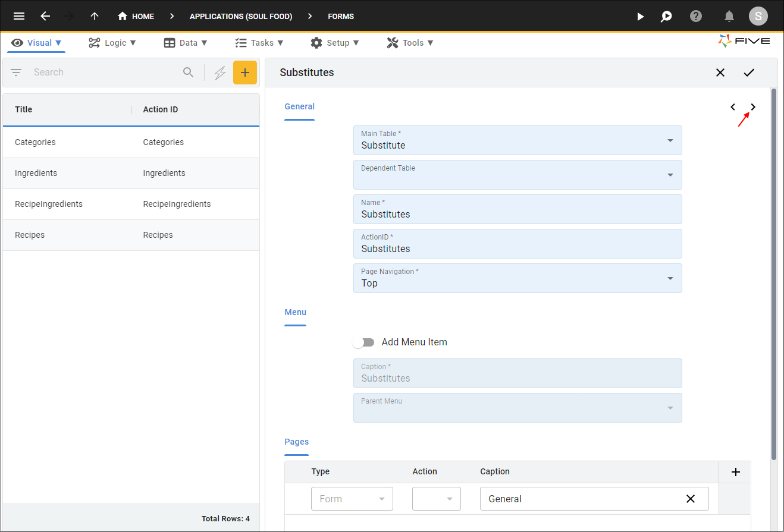The height and width of the screenshot is (532, 784).
Task: Open the Data menu
Action: pyautogui.click(x=186, y=43)
